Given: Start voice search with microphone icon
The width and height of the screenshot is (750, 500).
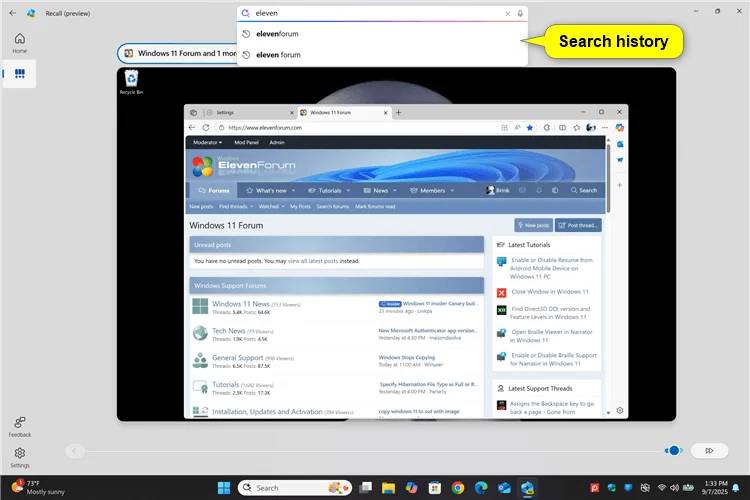Looking at the screenshot, I should (x=520, y=13).
